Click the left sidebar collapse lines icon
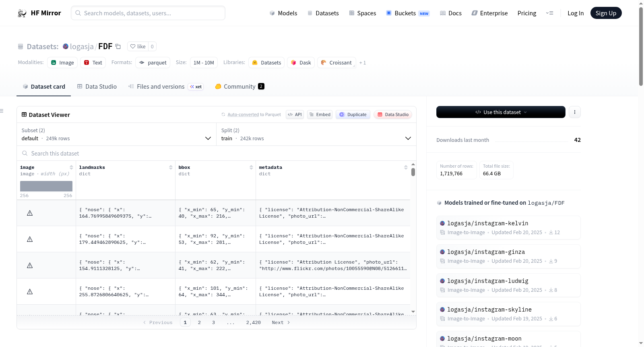 point(2,111)
